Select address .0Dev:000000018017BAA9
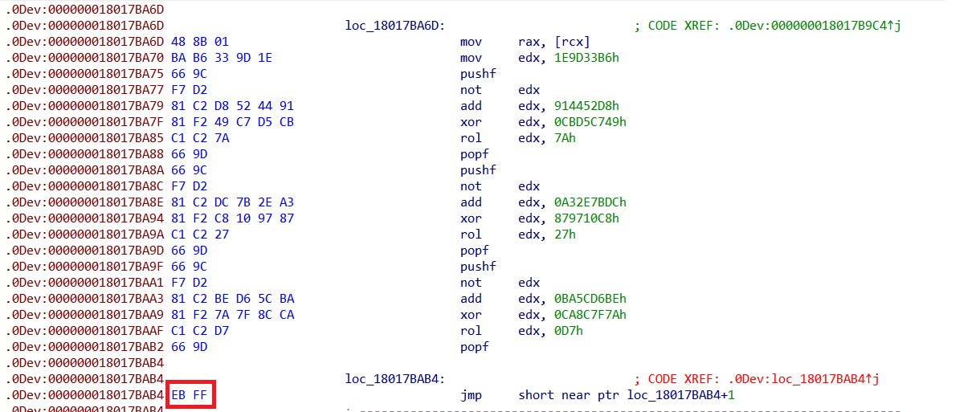The width and height of the screenshot is (980, 412). click(84, 315)
